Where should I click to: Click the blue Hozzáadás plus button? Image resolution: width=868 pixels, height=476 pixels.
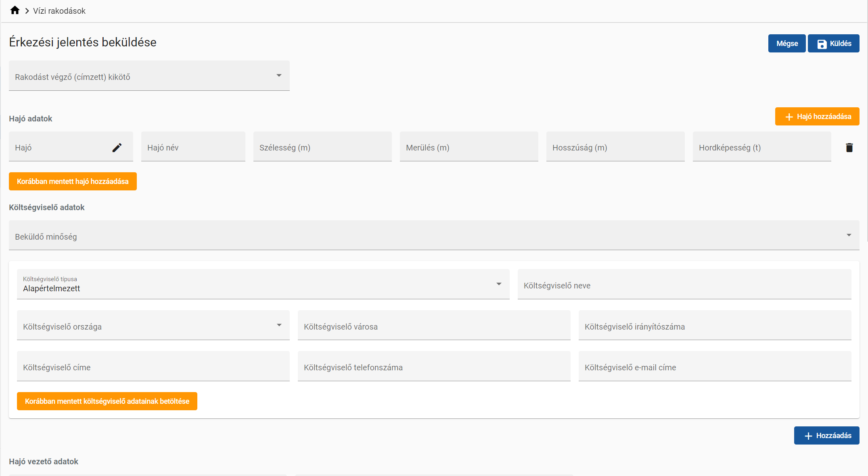[x=826, y=436]
